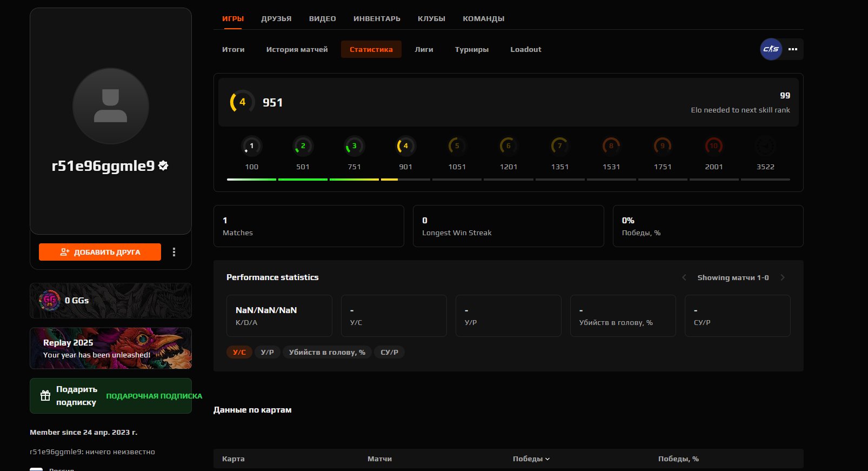Click the GG badge icon beside 0 GGs
This screenshot has height=471, width=868.
pyautogui.click(x=50, y=300)
